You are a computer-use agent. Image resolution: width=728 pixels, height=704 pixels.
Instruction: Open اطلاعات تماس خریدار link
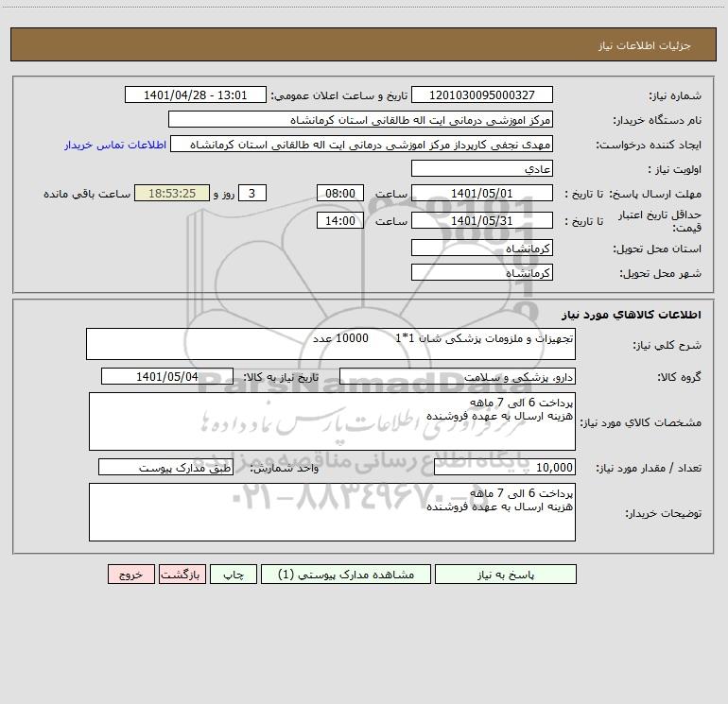(x=115, y=145)
